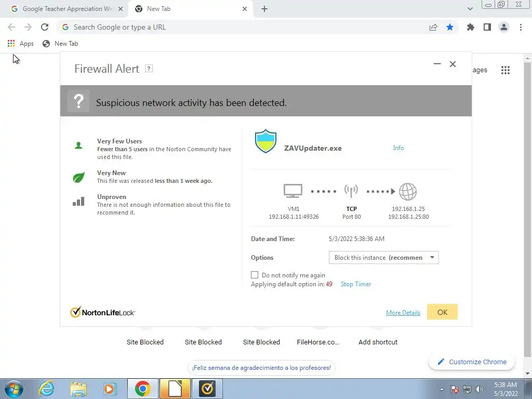Open the More Details link

pyautogui.click(x=403, y=312)
